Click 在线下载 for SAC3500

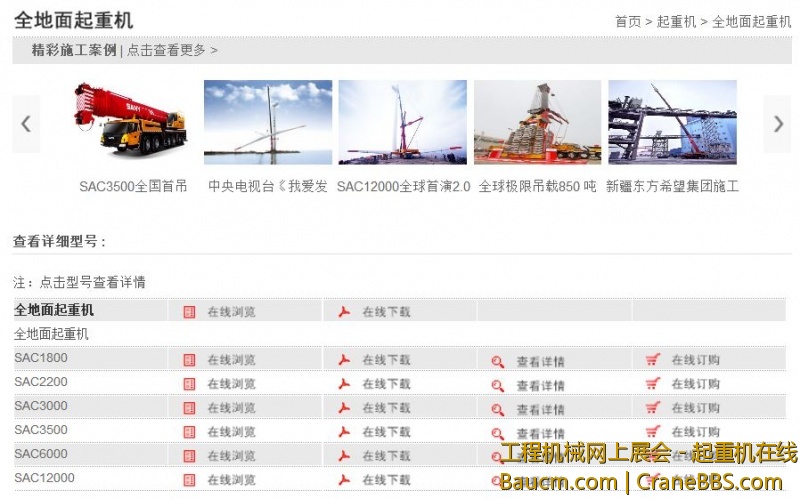386,432
